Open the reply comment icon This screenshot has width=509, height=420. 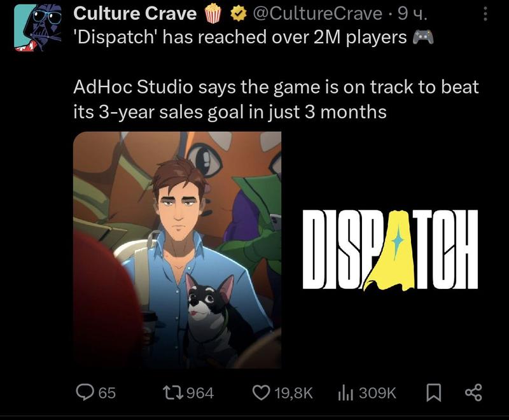coord(85,393)
